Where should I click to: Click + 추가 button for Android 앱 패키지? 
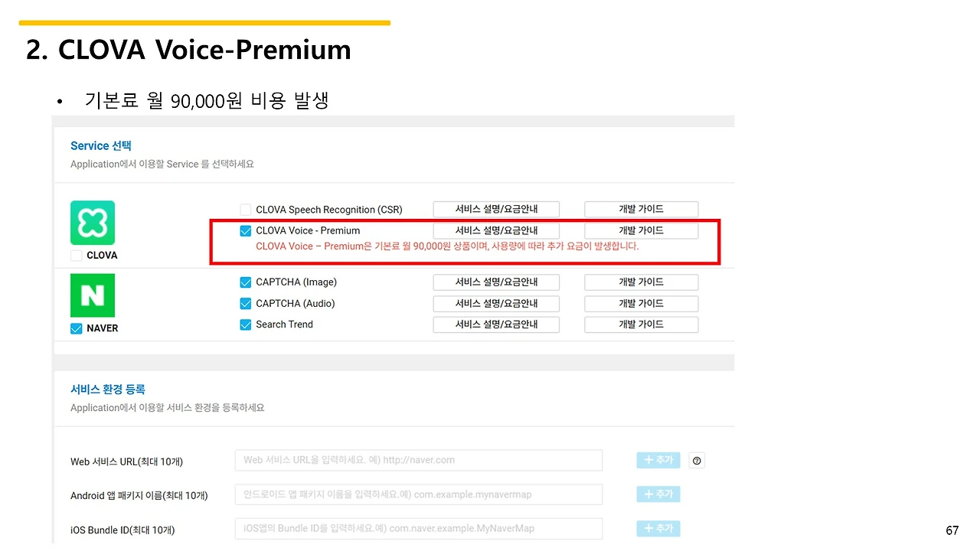coord(658,494)
